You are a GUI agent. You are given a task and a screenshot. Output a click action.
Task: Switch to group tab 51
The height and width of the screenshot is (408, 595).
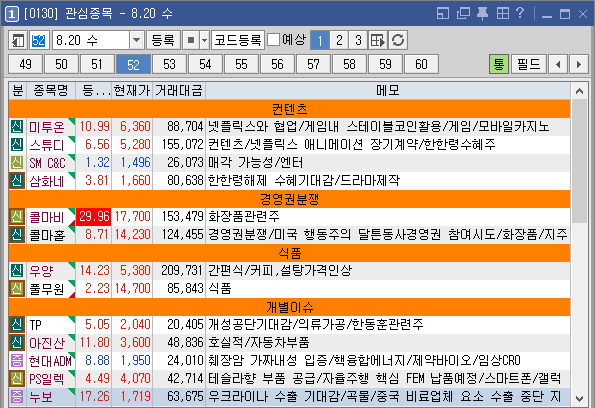pyautogui.click(x=97, y=64)
